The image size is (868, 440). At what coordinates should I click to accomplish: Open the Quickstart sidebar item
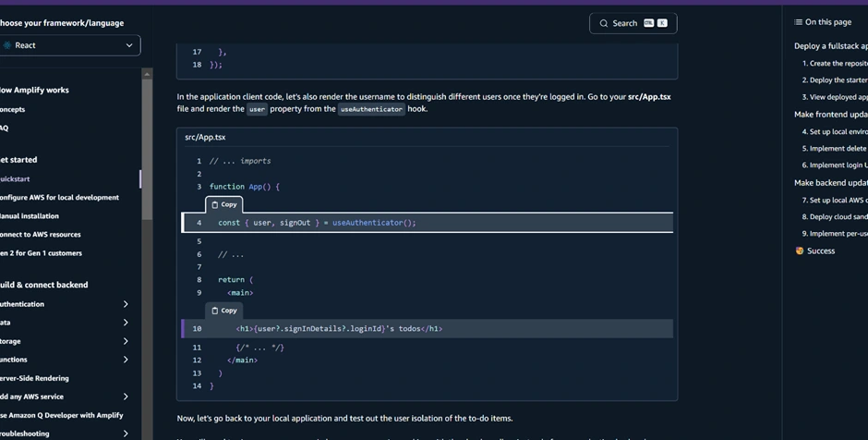coord(16,178)
